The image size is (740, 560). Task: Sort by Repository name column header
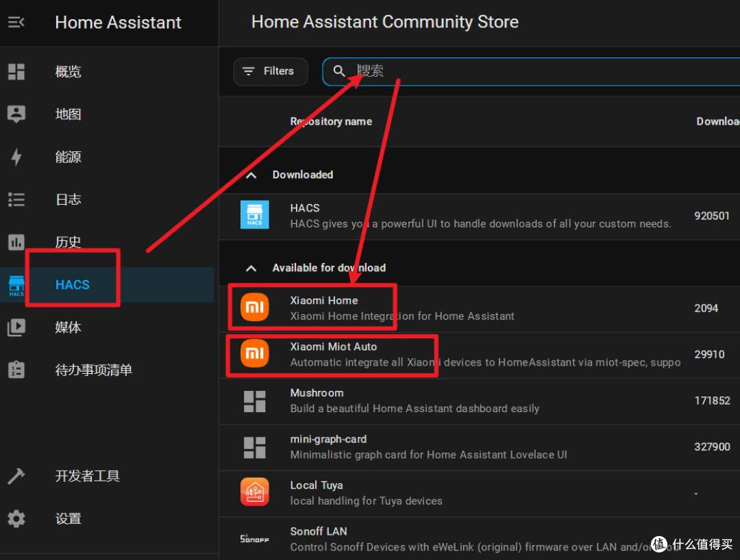pyautogui.click(x=332, y=122)
